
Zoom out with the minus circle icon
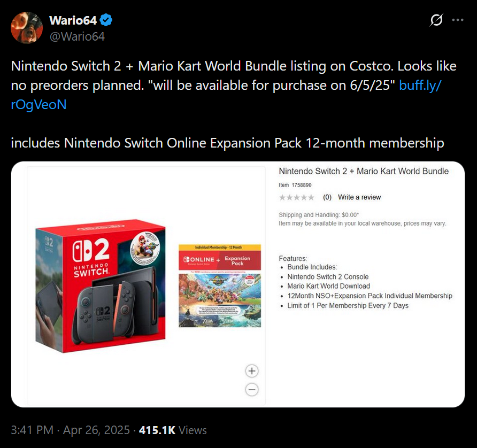tap(252, 390)
